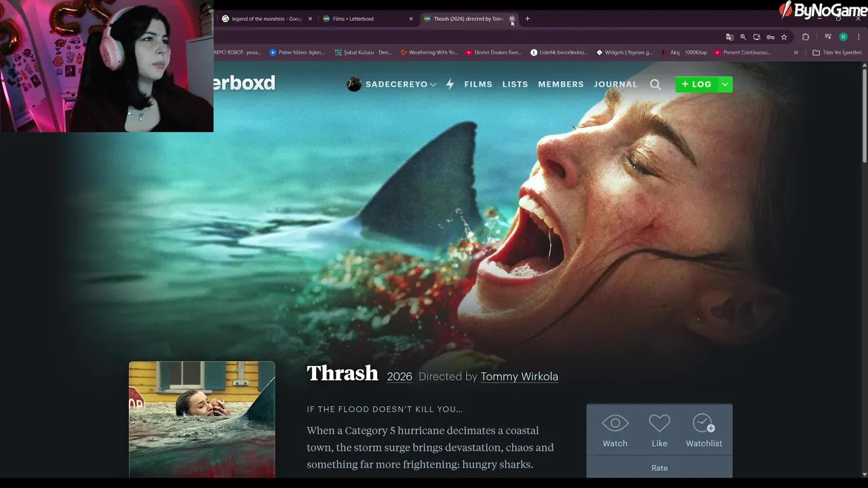Click the install/cast screen icon in address bar
Viewport: 868px width, 488px height.
(x=757, y=37)
